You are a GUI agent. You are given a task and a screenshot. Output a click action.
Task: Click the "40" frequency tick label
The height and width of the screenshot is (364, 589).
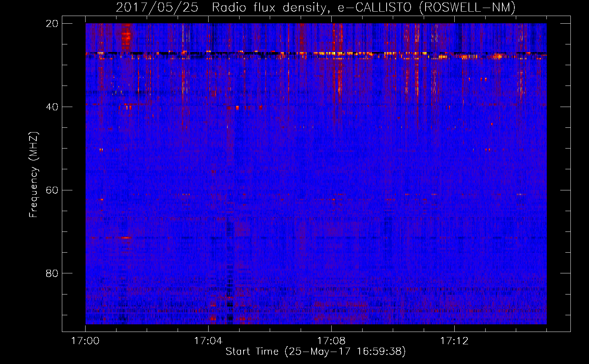52,107
